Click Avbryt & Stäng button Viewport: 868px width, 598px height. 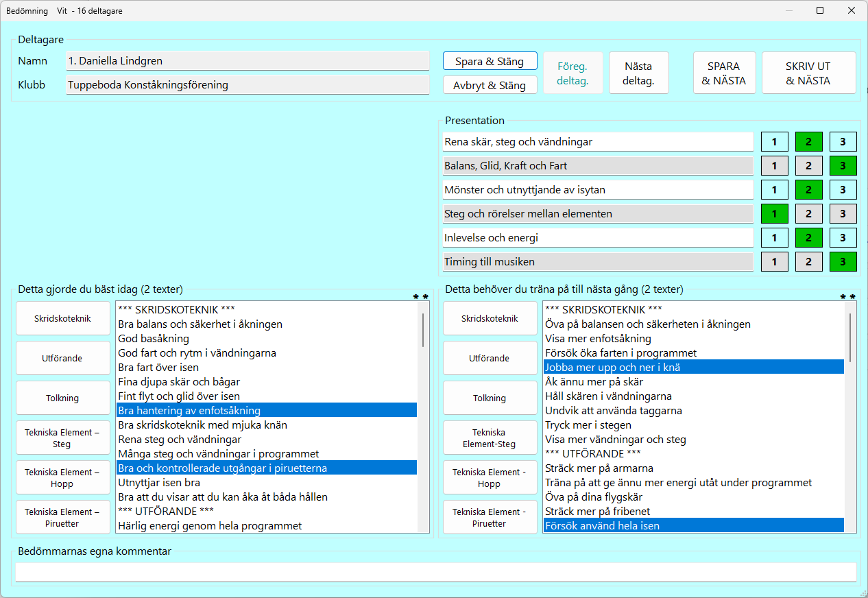pos(490,85)
